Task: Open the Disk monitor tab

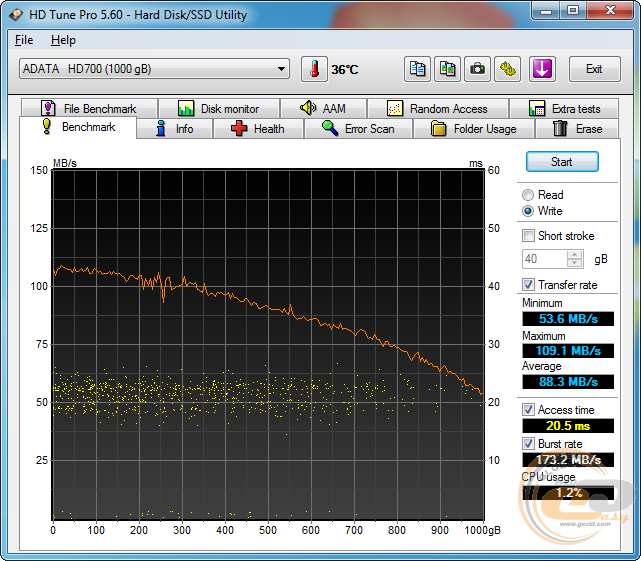Action: point(219,109)
